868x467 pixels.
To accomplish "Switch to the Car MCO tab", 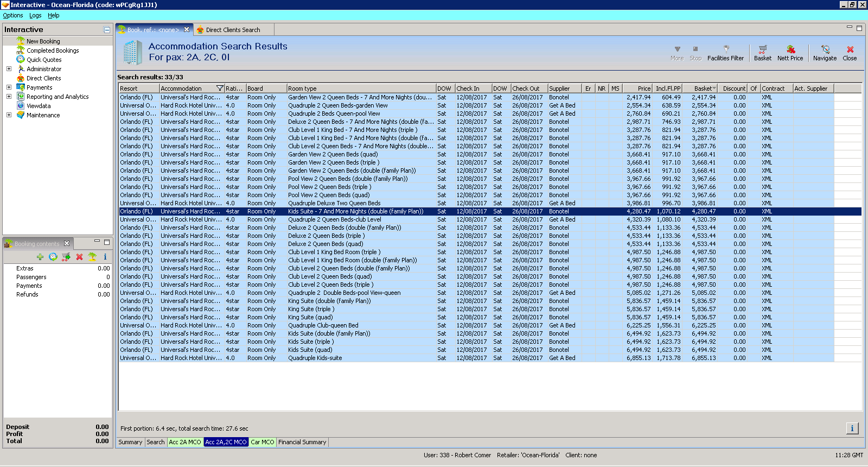I will (x=263, y=442).
